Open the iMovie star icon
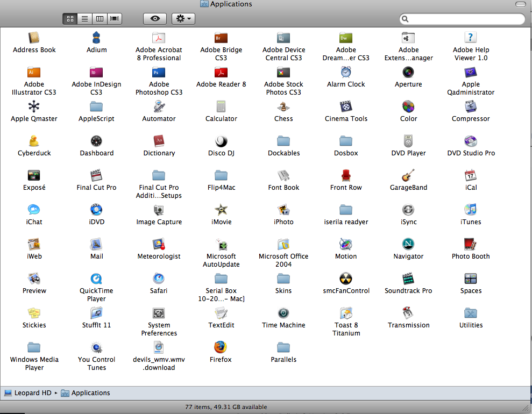The image size is (532, 414). coord(221,210)
